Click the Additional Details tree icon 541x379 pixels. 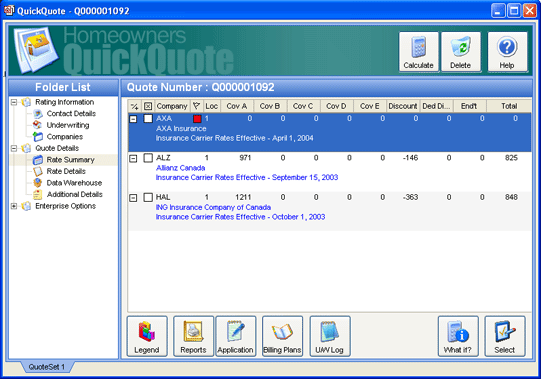tap(38, 194)
